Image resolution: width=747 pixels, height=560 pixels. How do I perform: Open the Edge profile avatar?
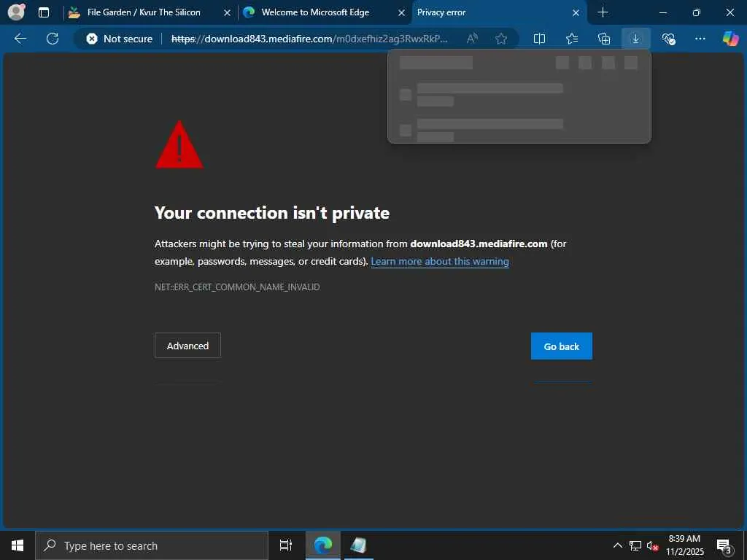click(x=16, y=12)
